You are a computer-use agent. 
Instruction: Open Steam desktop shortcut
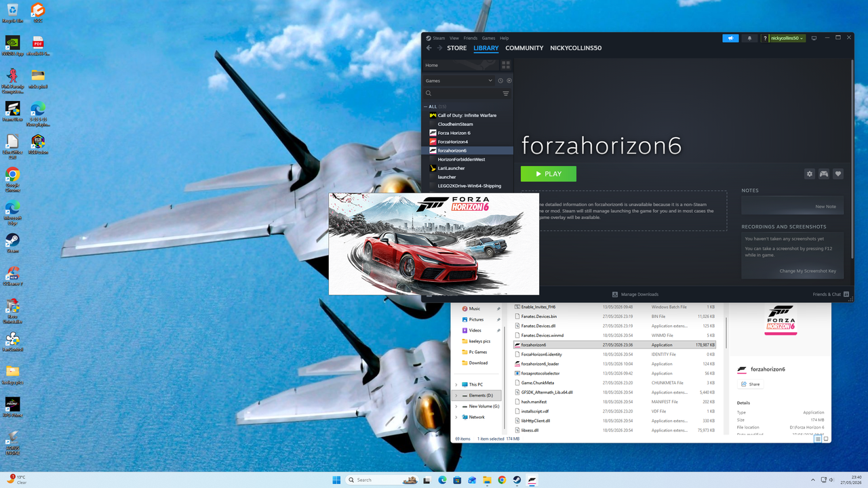point(12,243)
